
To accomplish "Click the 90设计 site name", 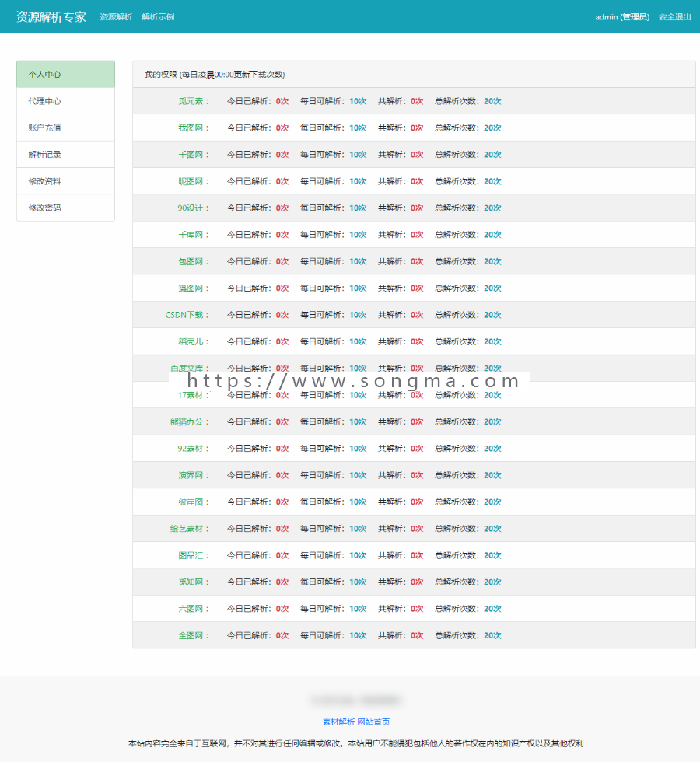I will (193, 208).
